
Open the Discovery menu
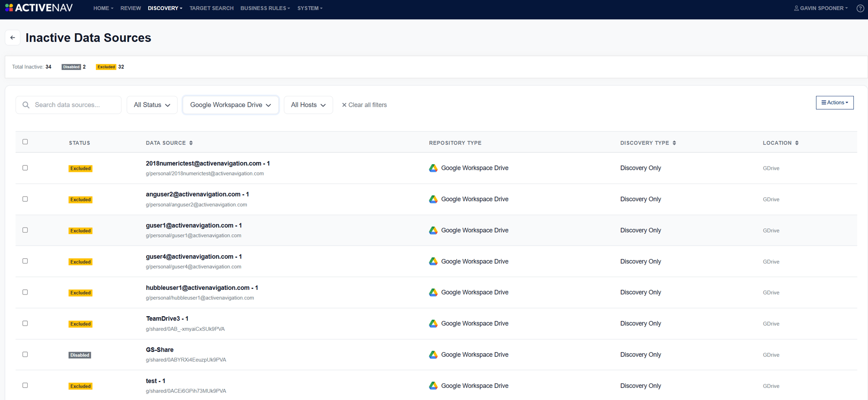point(165,8)
